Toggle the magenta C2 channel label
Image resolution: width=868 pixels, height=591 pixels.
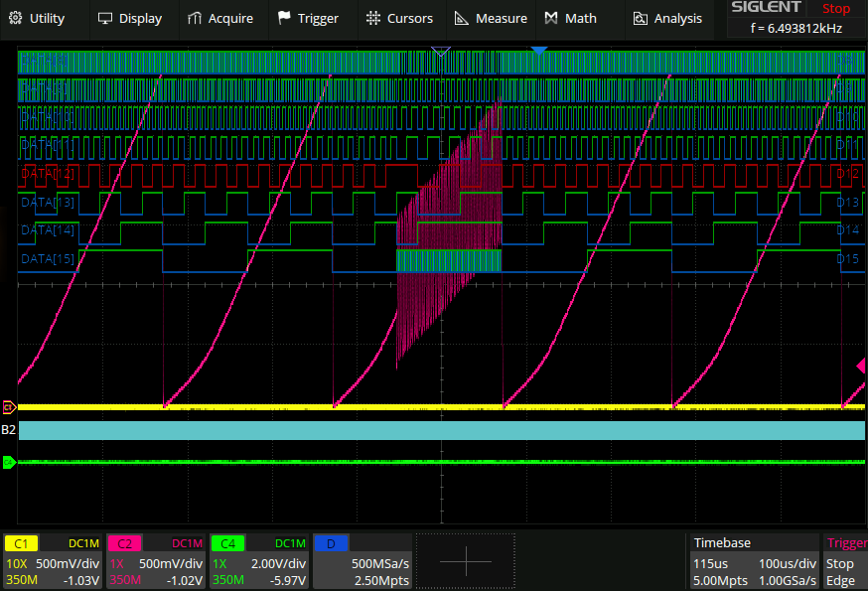[x=125, y=543]
